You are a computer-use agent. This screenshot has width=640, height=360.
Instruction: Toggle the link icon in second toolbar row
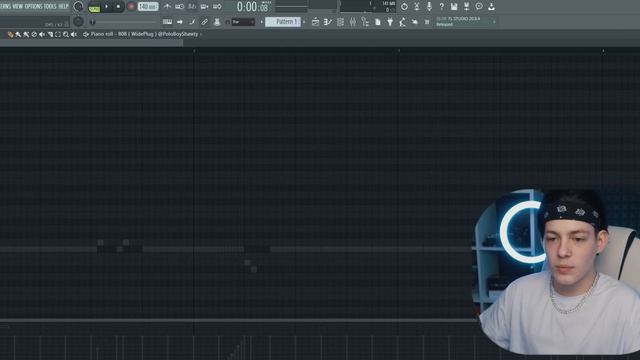[x=204, y=22]
